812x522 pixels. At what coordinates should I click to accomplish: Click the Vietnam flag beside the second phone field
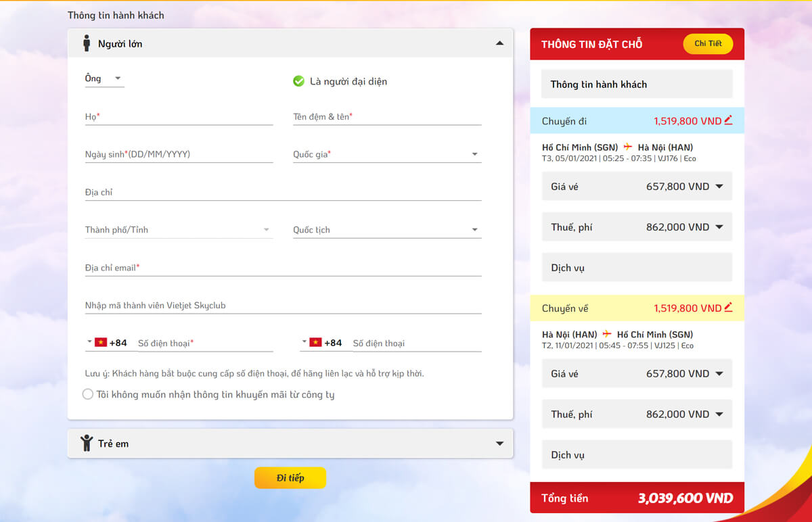point(315,342)
